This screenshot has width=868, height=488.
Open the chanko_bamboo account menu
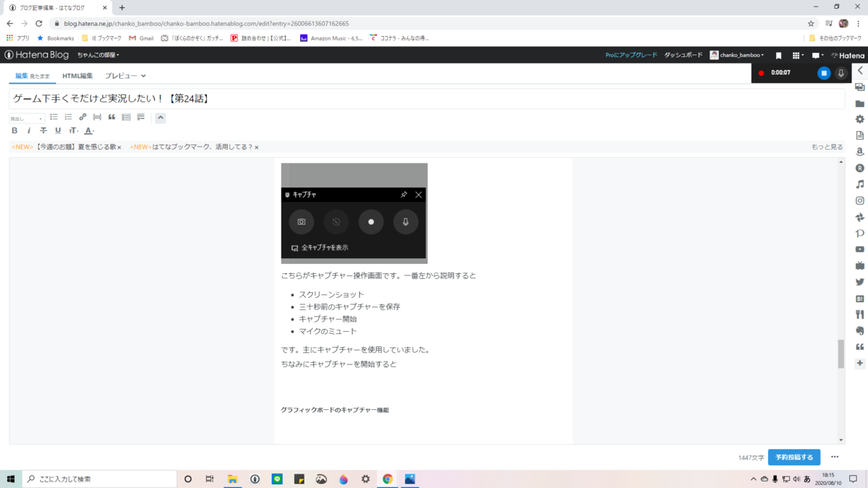click(x=736, y=55)
